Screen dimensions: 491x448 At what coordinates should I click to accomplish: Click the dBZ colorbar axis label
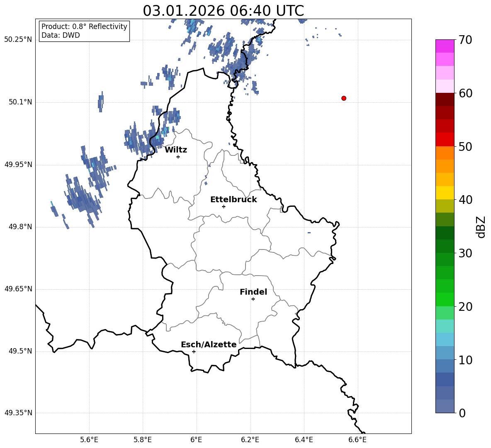pos(481,227)
